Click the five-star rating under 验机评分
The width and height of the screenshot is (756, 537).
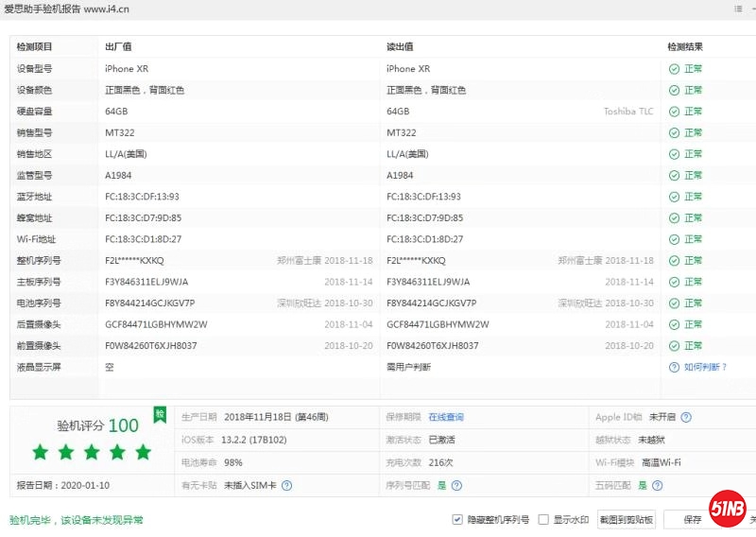(91, 452)
